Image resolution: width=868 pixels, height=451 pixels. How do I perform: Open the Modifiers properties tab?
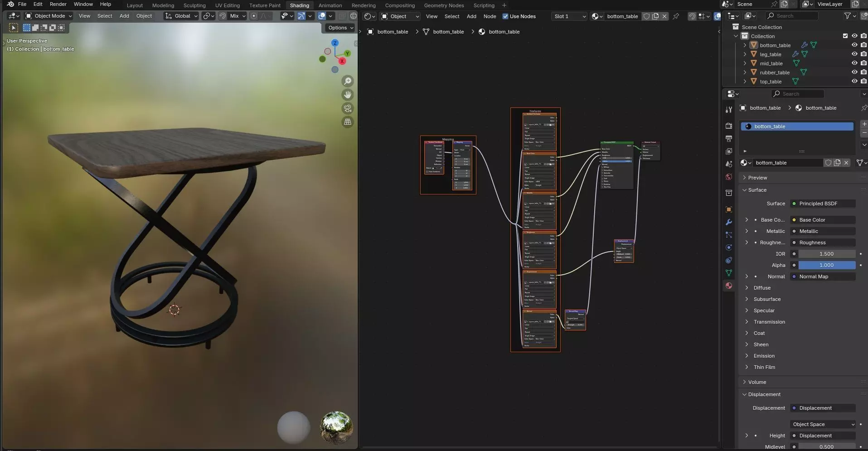point(728,222)
